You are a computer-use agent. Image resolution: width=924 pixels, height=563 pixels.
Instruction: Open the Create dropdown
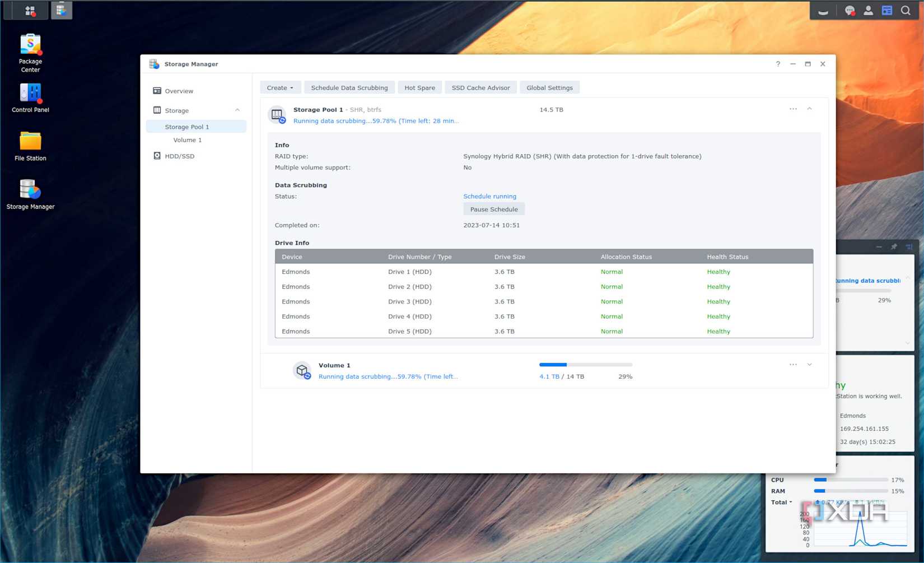[280, 88]
